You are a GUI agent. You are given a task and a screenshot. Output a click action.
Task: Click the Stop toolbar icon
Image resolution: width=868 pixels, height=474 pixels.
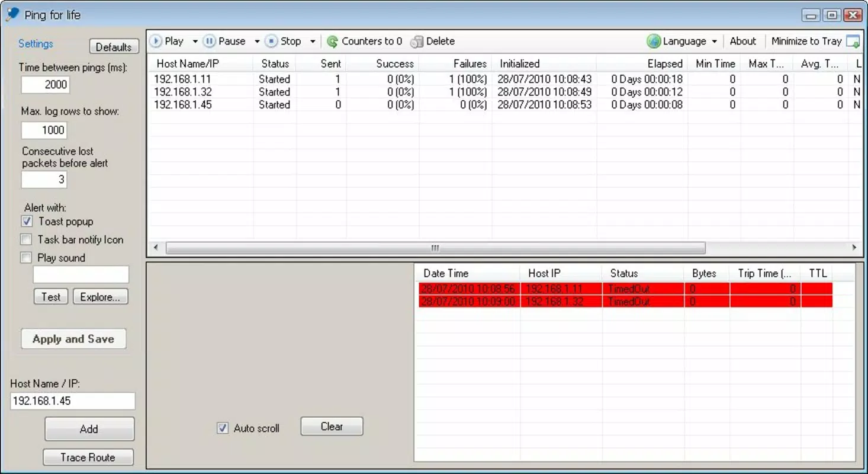click(271, 41)
